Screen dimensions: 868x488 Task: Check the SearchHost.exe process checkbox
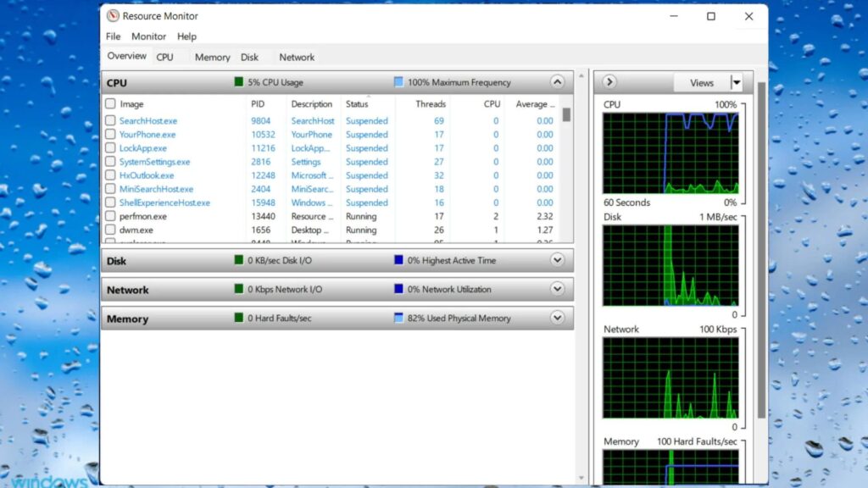tap(110, 120)
